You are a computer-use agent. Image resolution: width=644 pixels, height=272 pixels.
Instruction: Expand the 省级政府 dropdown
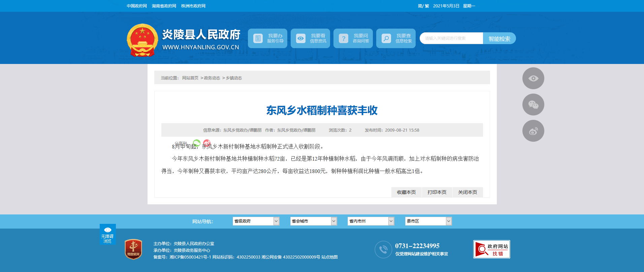click(x=256, y=221)
